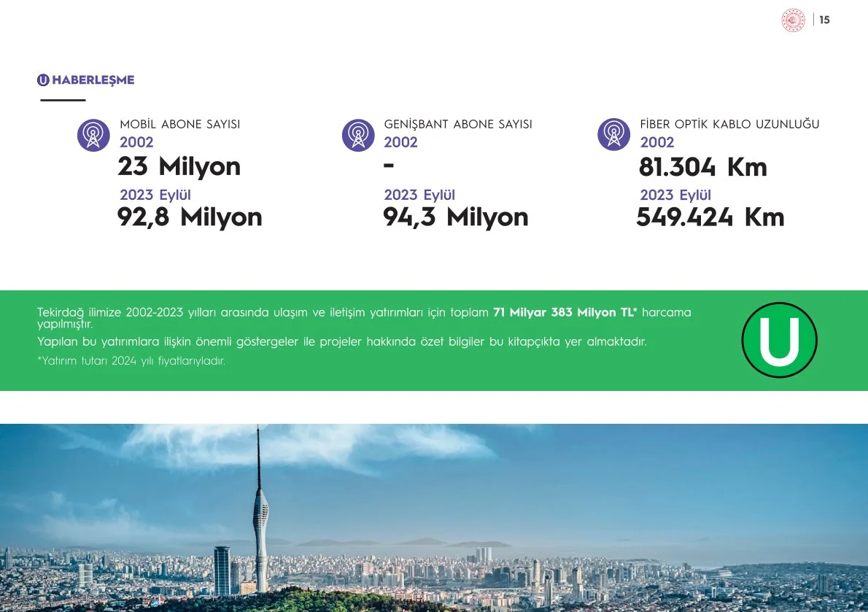Click the ministry emblem beside the page number
The image size is (868, 612).
click(793, 20)
